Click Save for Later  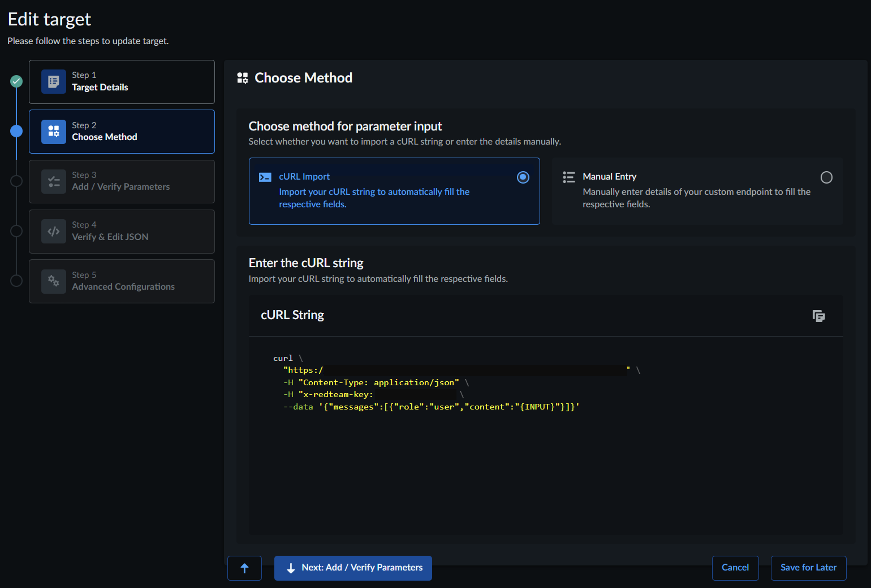coord(808,568)
